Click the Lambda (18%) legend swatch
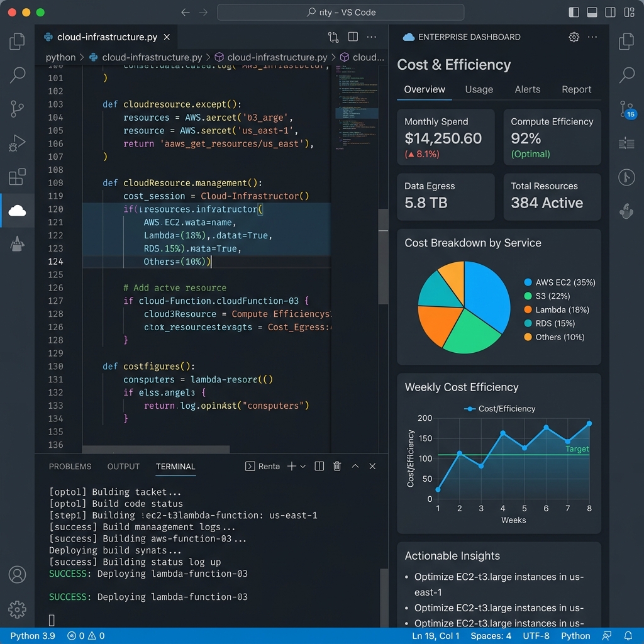 528,309
